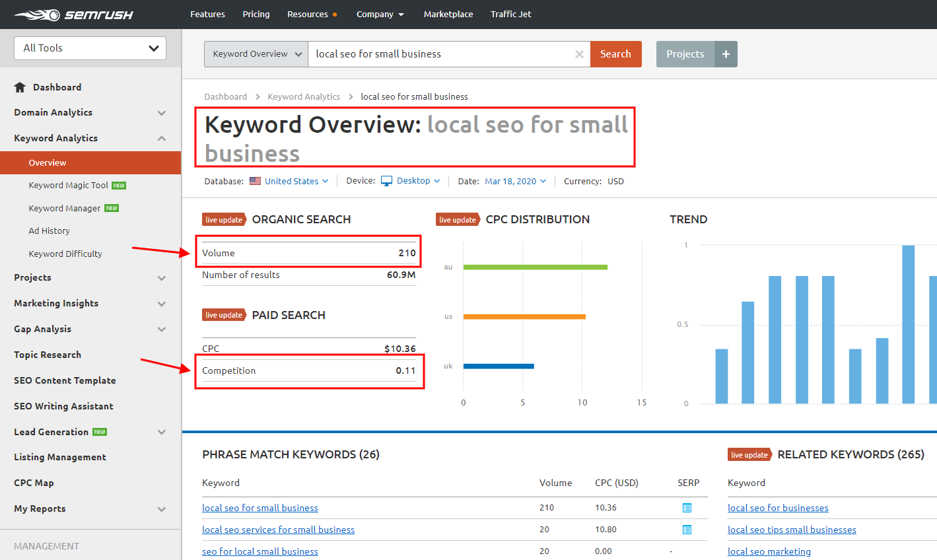The width and height of the screenshot is (937, 560).
Task: Change database from United States
Action: point(296,181)
